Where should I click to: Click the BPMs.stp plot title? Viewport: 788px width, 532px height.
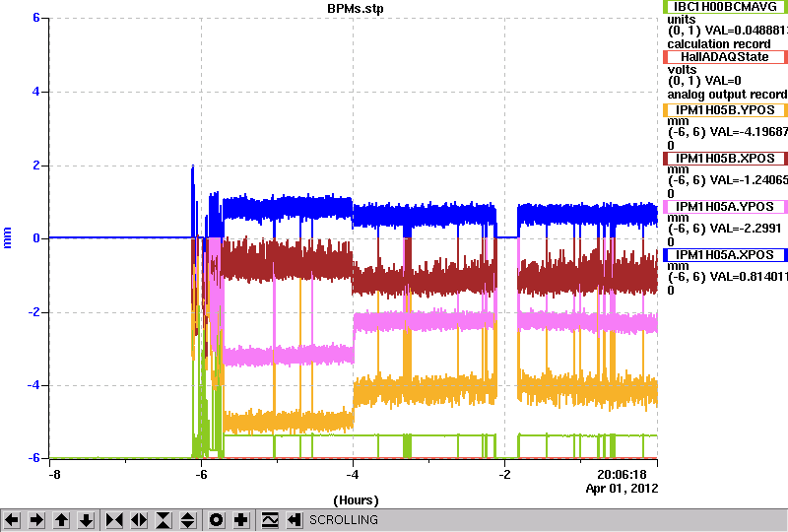point(356,9)
